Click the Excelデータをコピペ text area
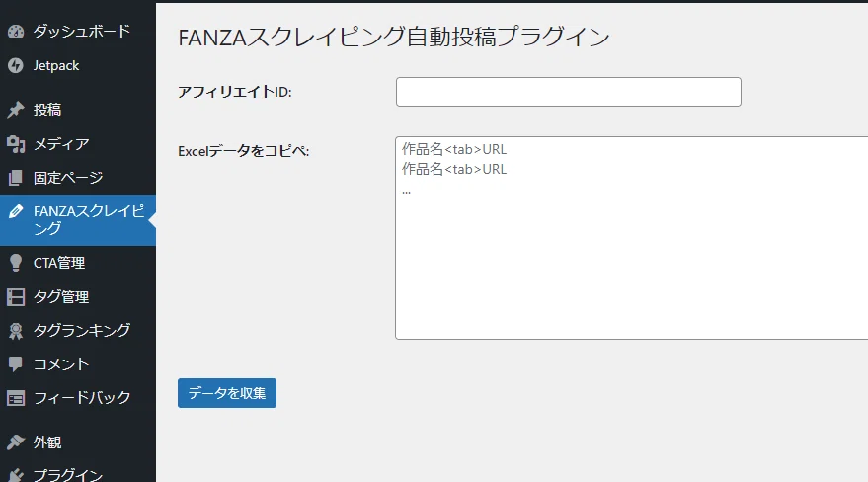 coord(632,238)
